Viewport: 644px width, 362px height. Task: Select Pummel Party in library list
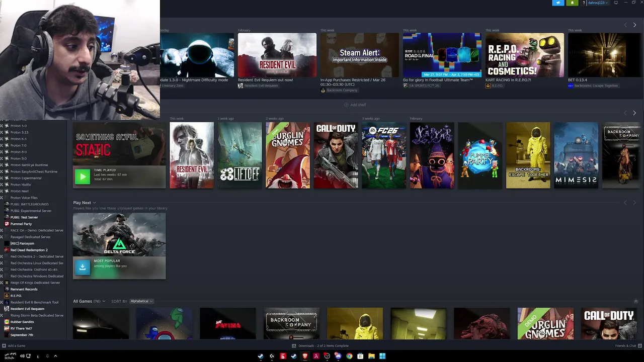(x=21, y=224)
